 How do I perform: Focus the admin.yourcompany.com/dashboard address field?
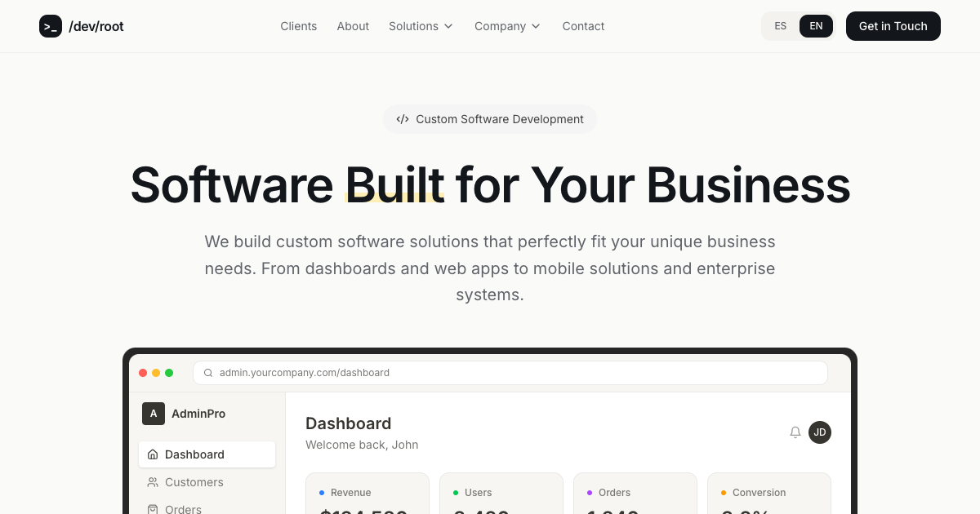510,373
